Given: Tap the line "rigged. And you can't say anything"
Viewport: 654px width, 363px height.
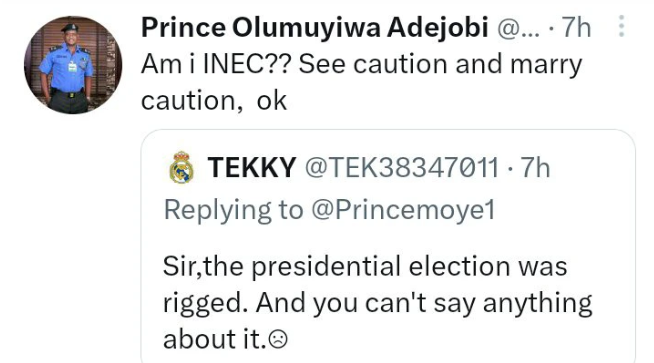Looking at the screenshot, I should 377,304.
